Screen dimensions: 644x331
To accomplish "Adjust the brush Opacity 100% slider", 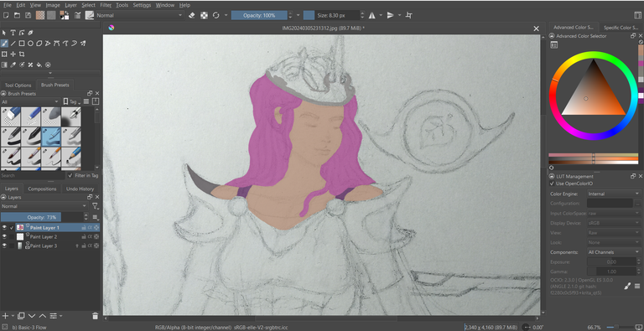I will [x=259, y=15].
